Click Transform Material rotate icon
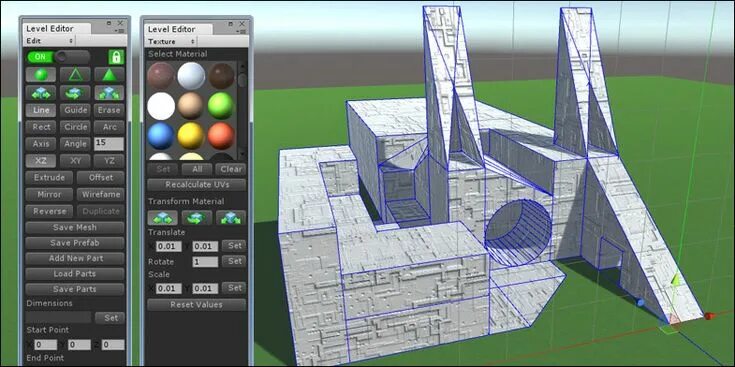 tap(197, 217)
